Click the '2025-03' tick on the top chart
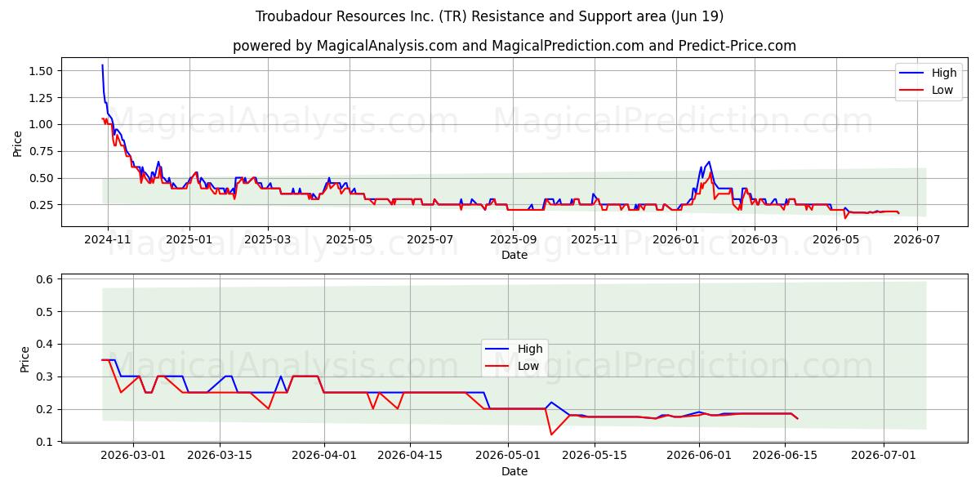 (x=269, y=239)
